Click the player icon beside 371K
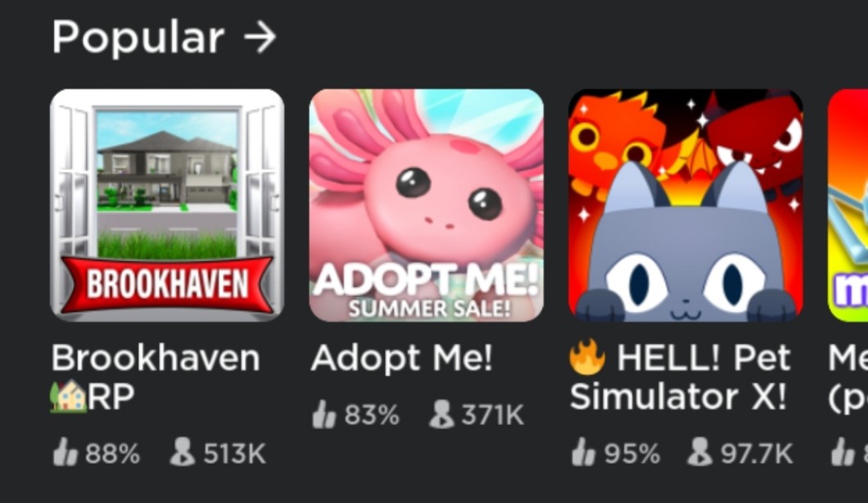This screenshot has width=868, height=503. pos(441,415)
